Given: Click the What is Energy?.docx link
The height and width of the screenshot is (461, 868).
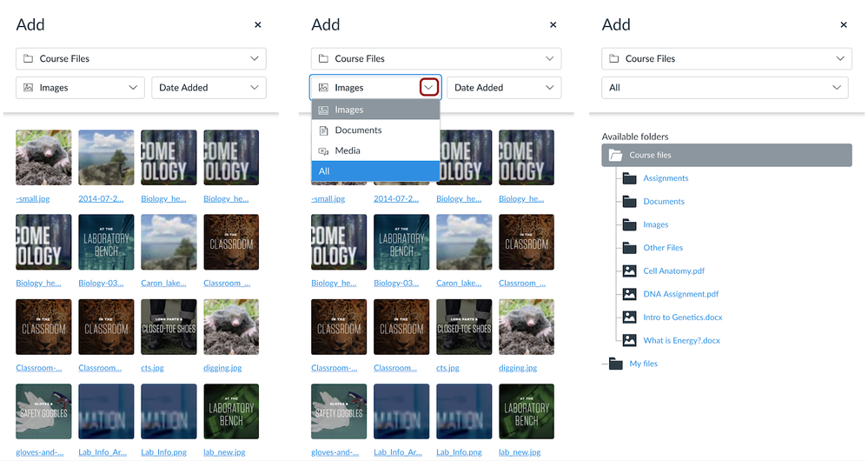Looking at the screenshot, I should [681, 341].
